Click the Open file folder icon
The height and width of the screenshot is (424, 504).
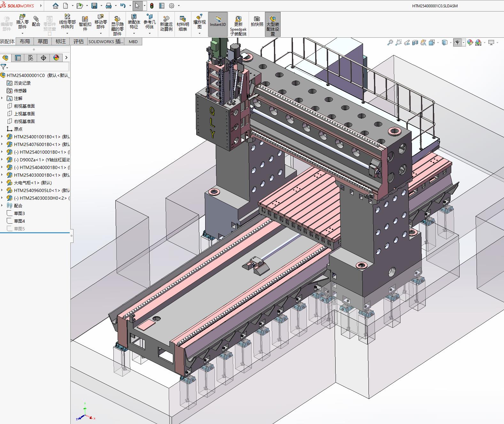coord(80,6)
